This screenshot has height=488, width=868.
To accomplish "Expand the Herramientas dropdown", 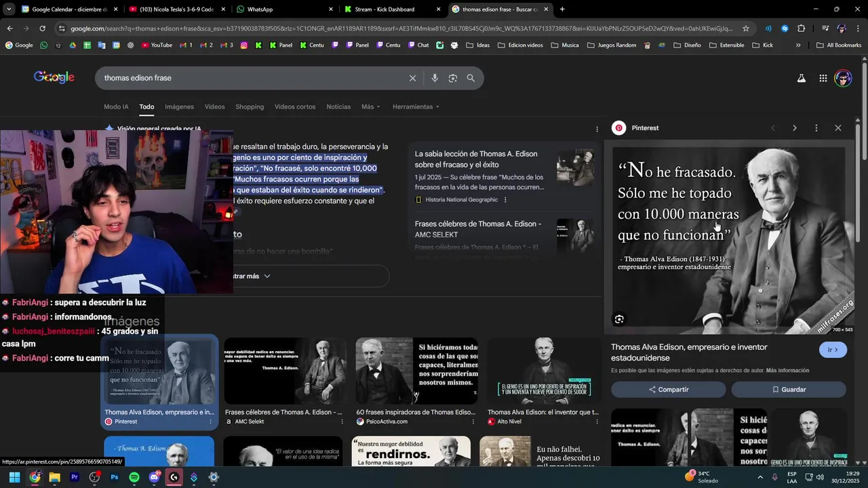I will (416, 107).
